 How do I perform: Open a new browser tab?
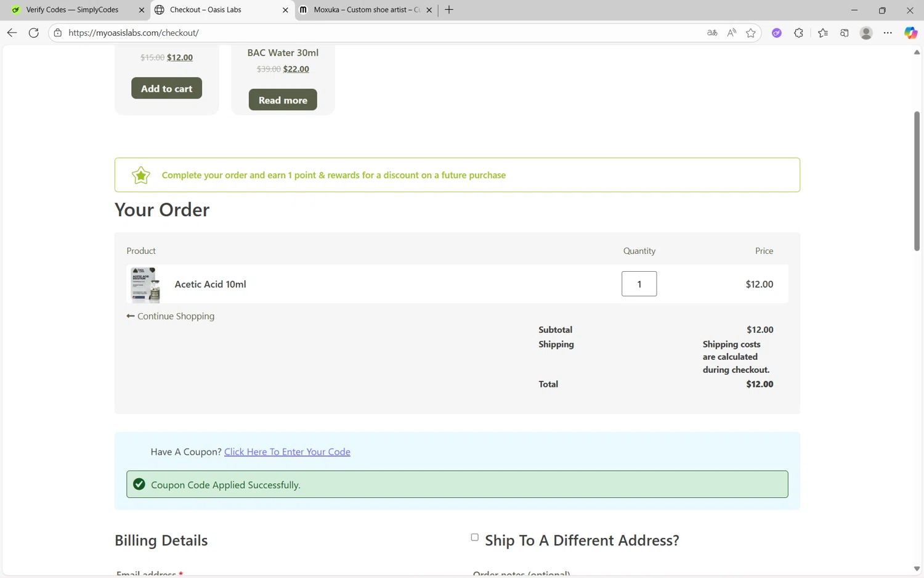[x=449, y=10]
